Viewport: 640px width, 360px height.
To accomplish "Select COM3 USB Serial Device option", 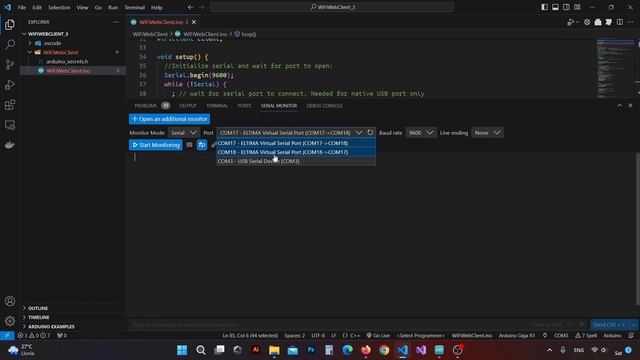I will (296, 161).
